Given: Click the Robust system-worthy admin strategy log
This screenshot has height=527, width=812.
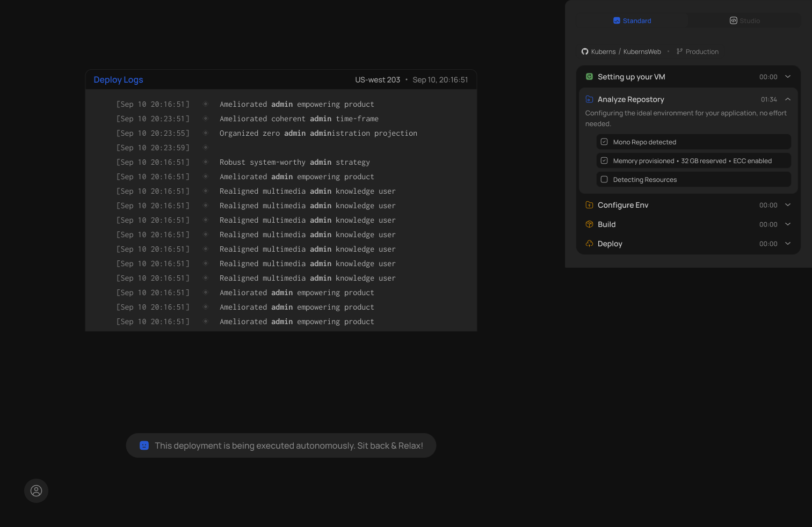Looking at the screenshot, I should point(295,162).
